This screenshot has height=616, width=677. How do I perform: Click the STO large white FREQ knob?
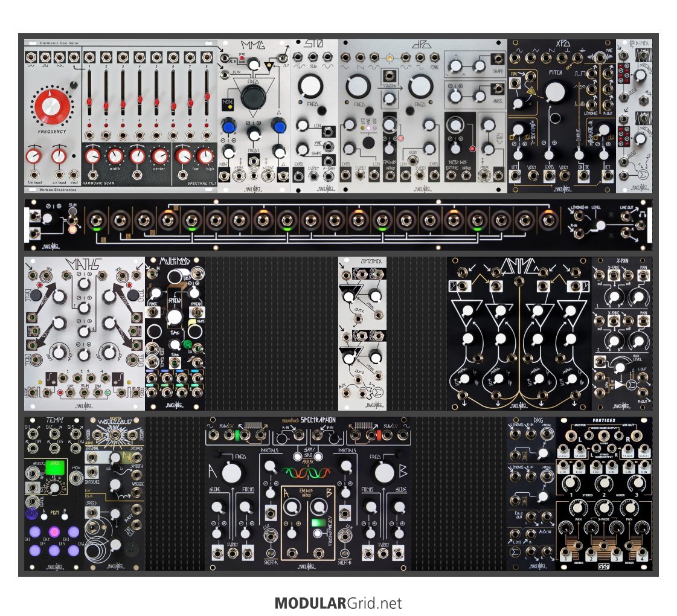click(311, 85)
